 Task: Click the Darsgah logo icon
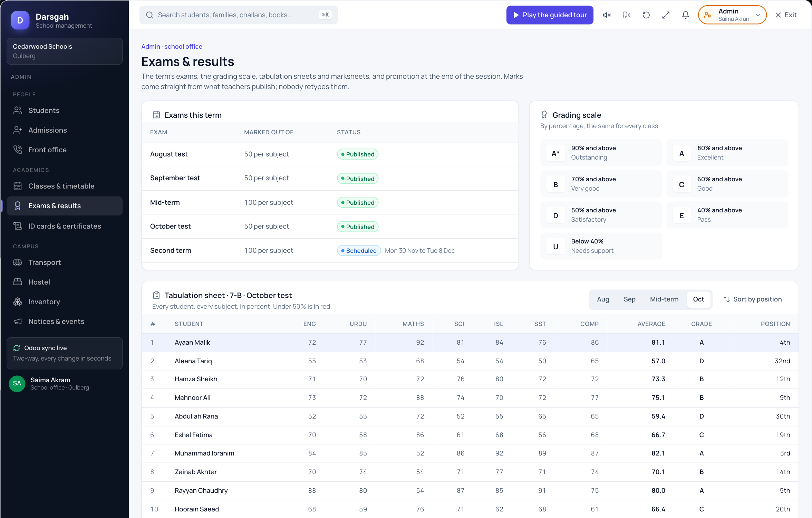pos(20,20)
